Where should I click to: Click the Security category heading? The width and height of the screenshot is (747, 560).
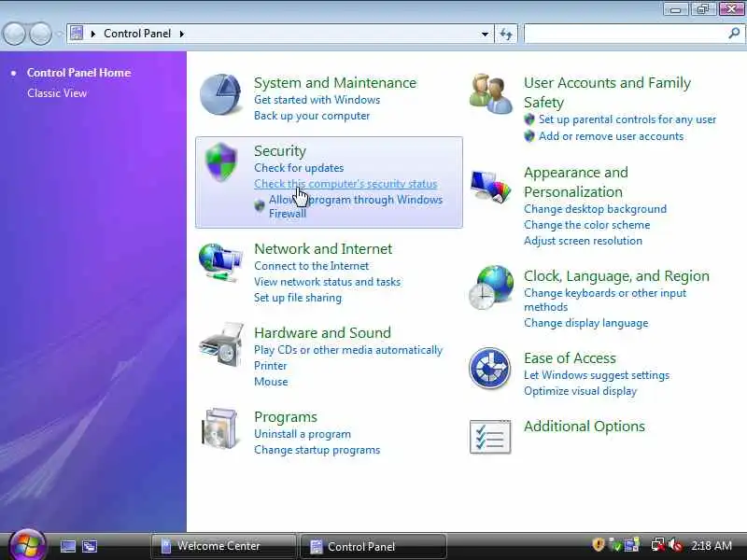click(279, 151)
